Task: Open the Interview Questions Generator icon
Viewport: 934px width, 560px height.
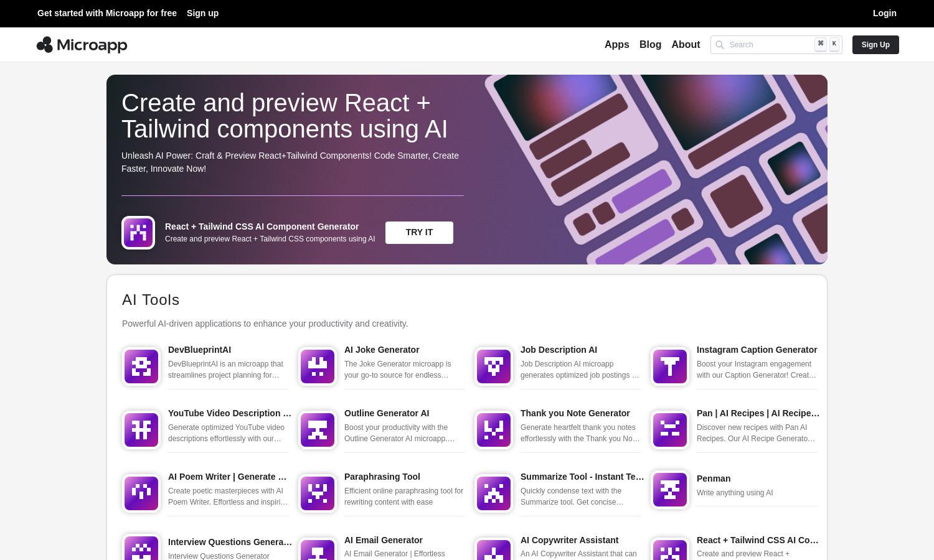Action: [141, 548]
